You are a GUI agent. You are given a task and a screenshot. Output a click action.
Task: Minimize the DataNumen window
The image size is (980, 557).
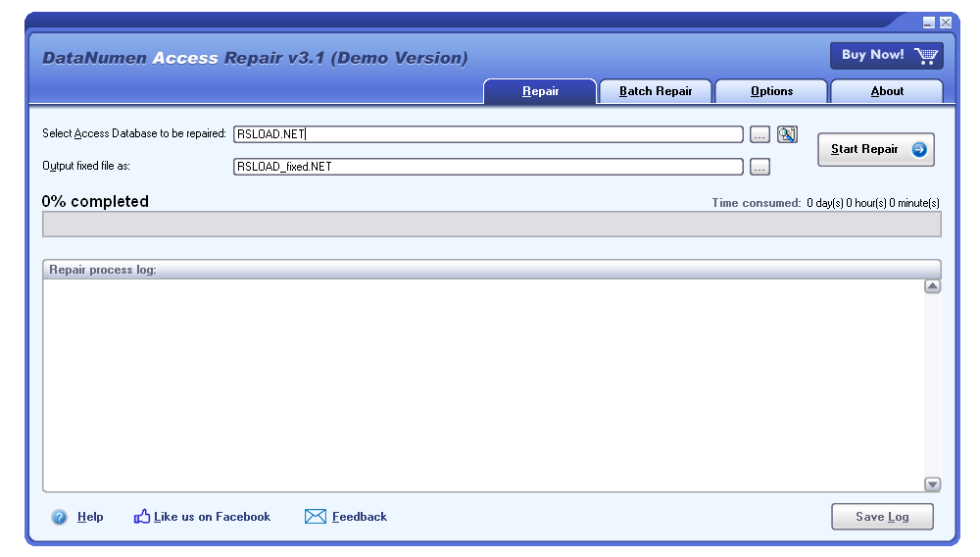pos(929,24)
